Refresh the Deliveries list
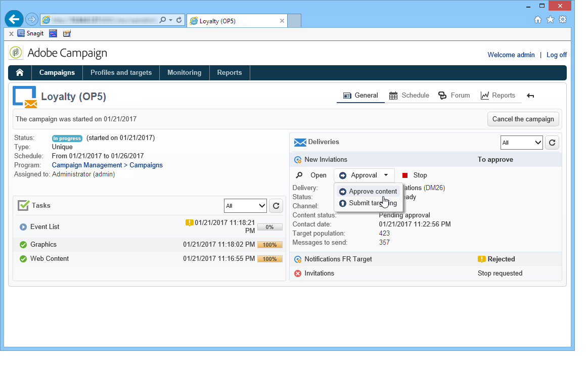The width and height of the screenshot is (588, 365). (x=552, y=143)
